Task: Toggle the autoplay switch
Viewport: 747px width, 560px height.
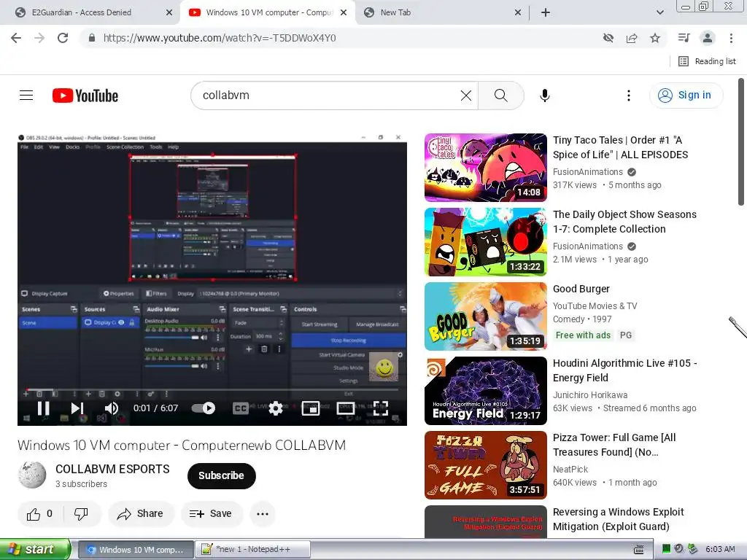Action: tap(204, 408)
